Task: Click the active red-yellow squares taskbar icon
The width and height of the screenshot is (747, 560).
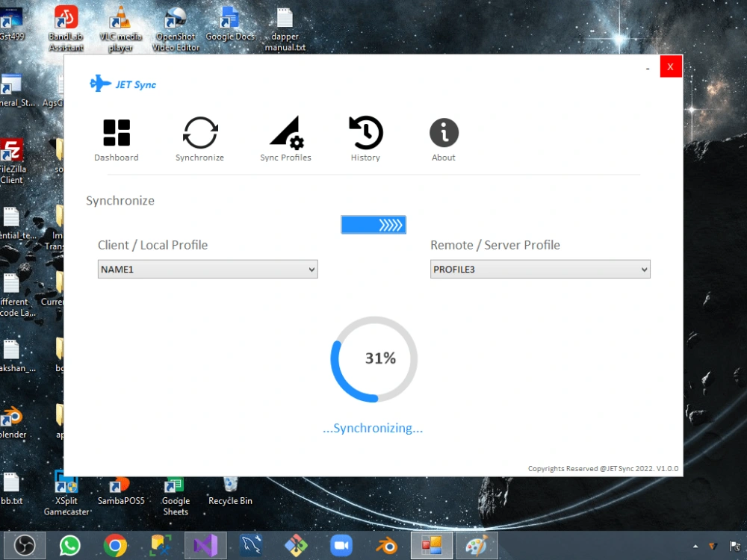Action: point(432,545)
